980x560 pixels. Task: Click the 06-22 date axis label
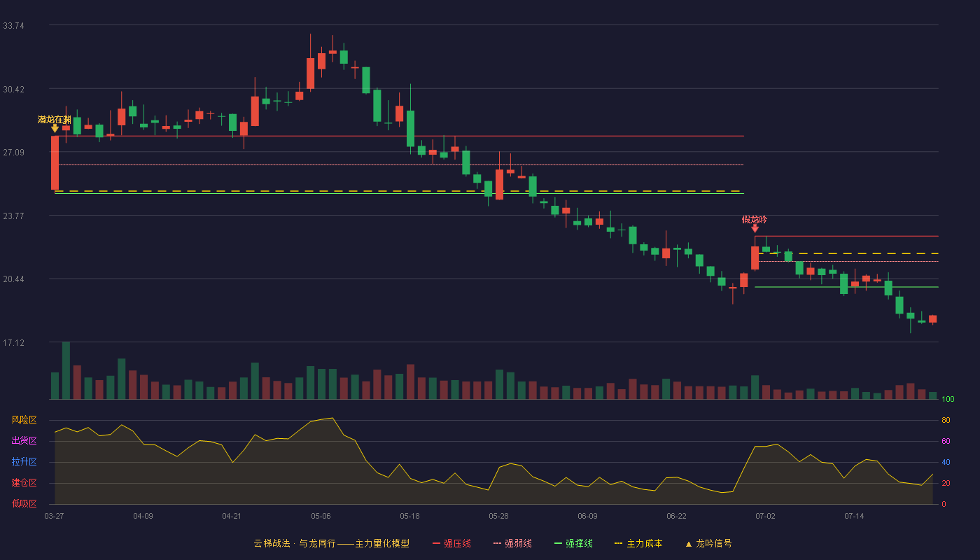pyautogui.click(x=676, y=516)
